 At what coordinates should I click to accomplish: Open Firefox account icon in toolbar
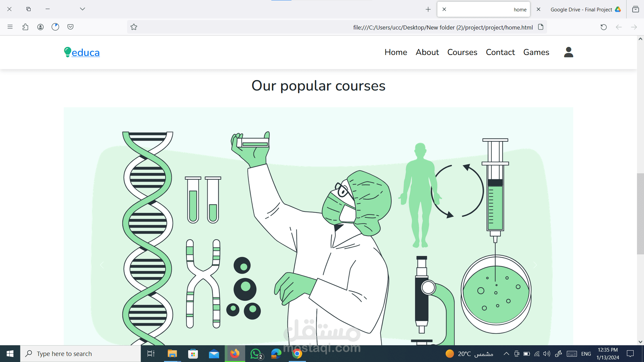tap(40, 27)
